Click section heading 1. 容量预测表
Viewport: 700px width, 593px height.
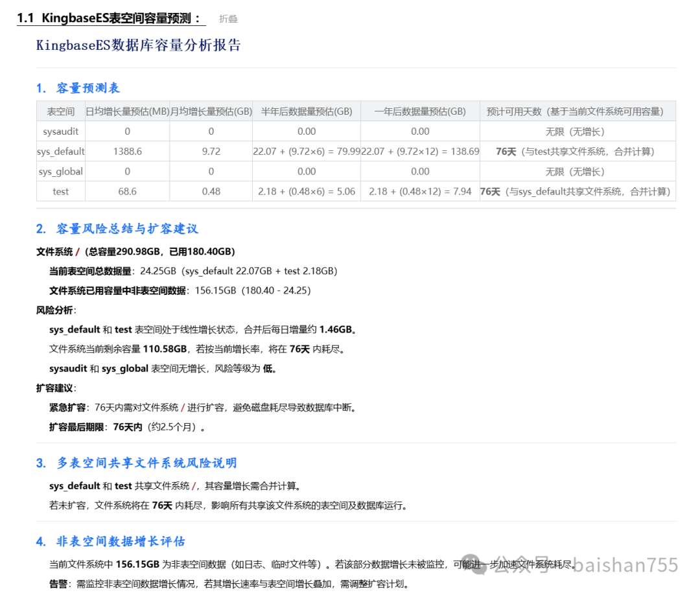78,88
